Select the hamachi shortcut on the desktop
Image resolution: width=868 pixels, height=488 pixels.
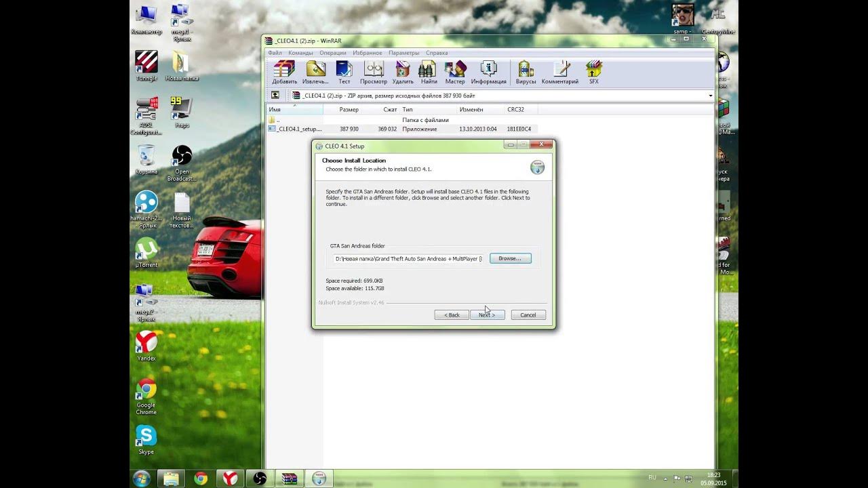point(146,209)
